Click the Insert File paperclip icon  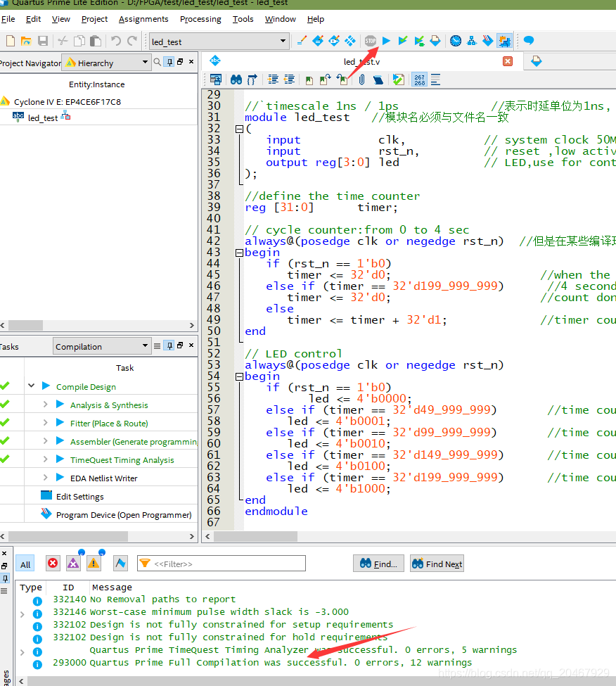pyautogui.click(x=361, y=80)
